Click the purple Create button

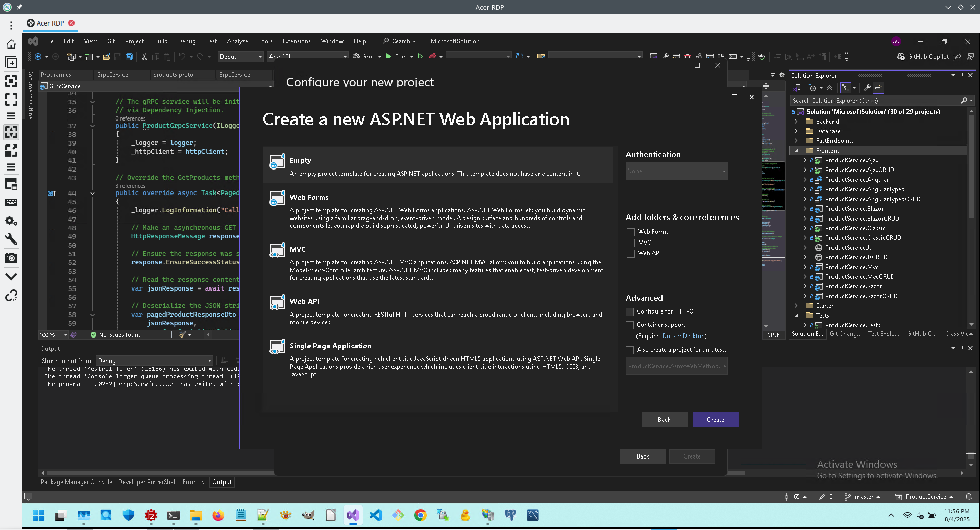pyautogui.click(x=715, y=420)
